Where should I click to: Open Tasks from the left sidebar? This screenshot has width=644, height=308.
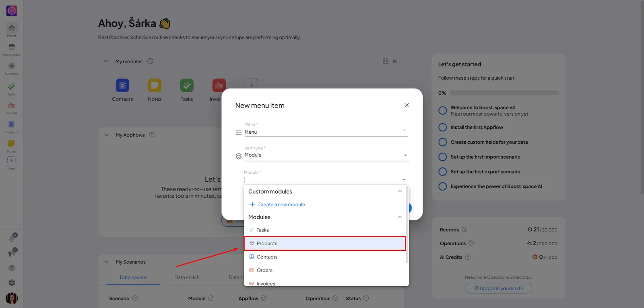12,89
